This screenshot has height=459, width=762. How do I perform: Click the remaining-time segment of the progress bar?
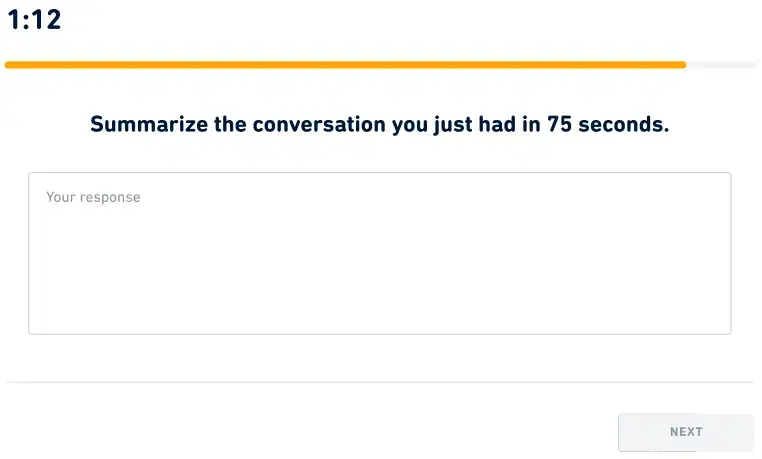pos(721,65)
